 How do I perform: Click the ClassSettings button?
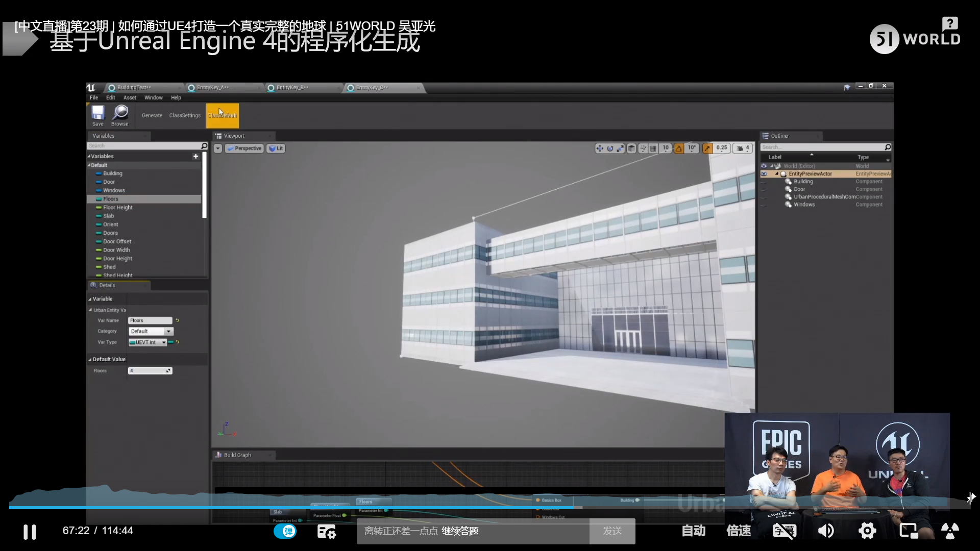pyautogui.click(x=184, y=115)
